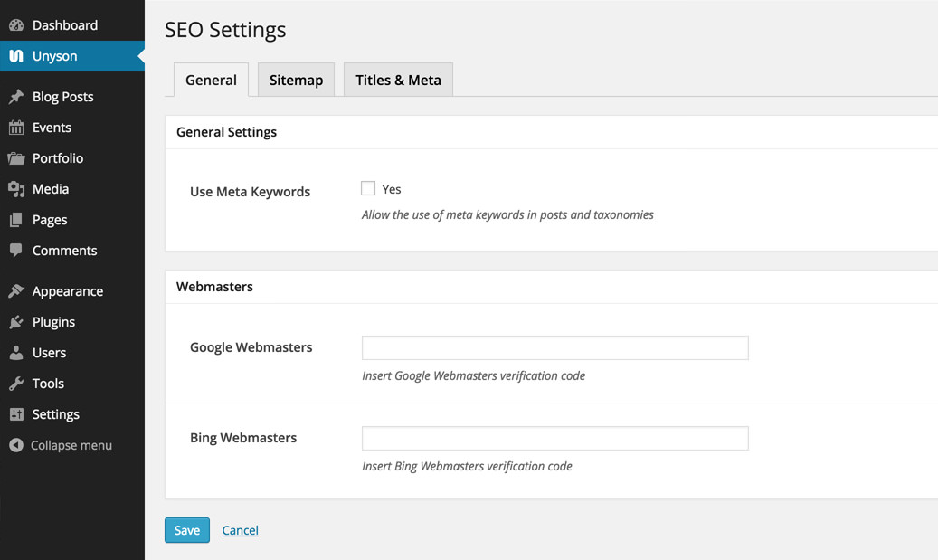Click the Unyson logo icon
The width and height of the screenshot is (938, 560).
click(16, 56)
